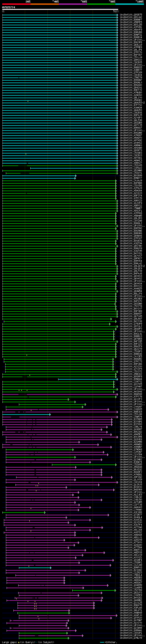Click hit UniRef100_Q75UP9
The image size is (146, 644).
point(131,324)
